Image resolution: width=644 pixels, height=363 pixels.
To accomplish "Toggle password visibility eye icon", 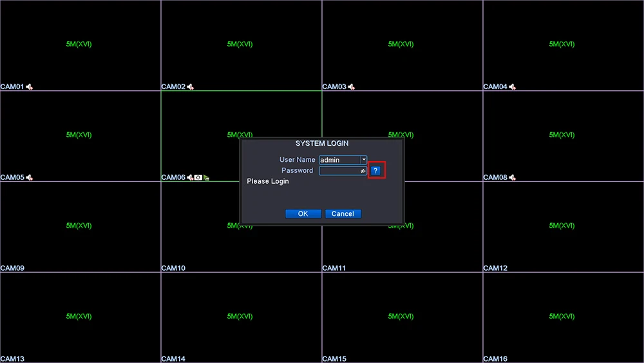I will tap(363, 171).
